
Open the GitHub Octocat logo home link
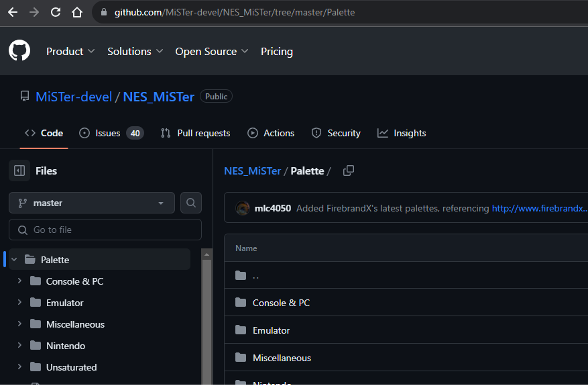(19, 50)
